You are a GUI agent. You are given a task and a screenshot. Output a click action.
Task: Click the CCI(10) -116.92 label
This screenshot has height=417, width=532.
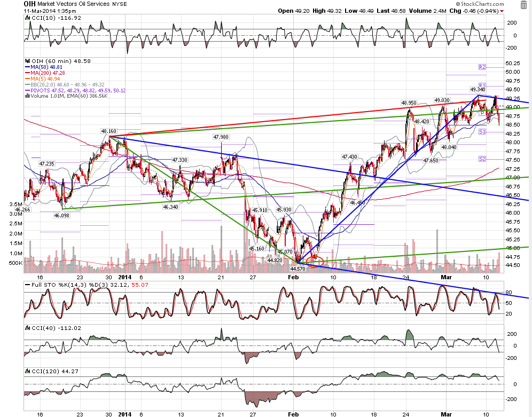click(x=56, y=18)
